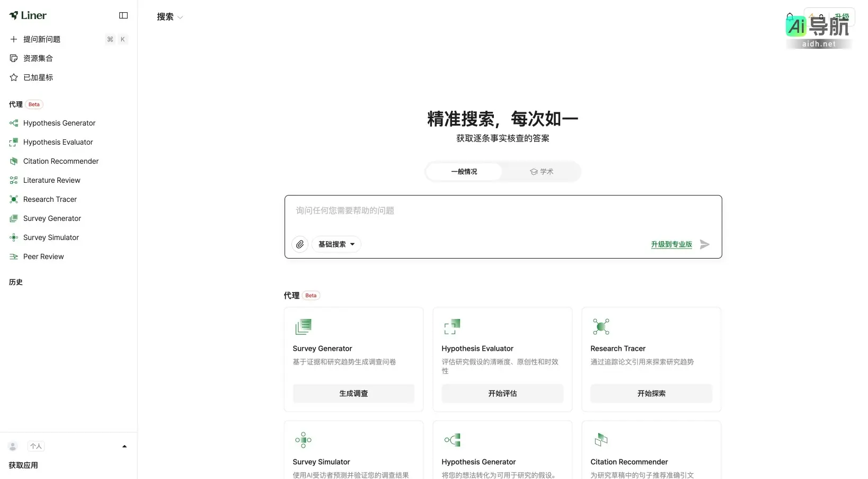Select Survey Simulator in the sidebar
The height and width of the screenshot is (479, 868).
(50, 237)
